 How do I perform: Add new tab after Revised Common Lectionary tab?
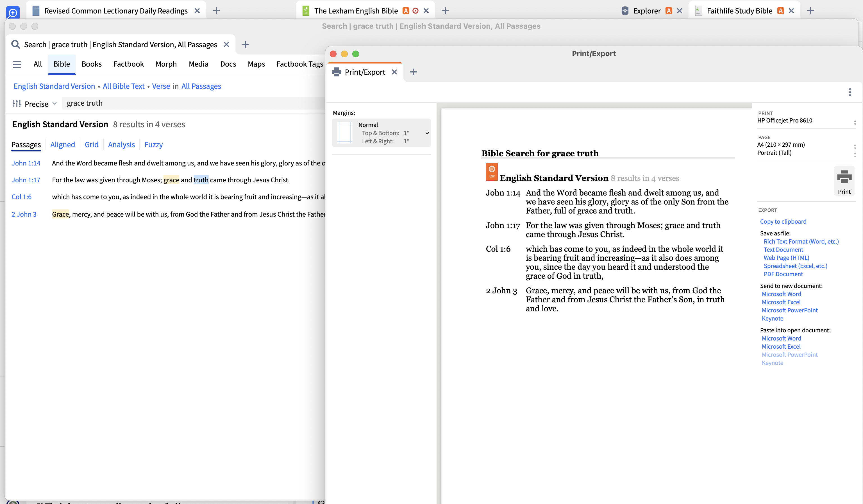[216, 11]
